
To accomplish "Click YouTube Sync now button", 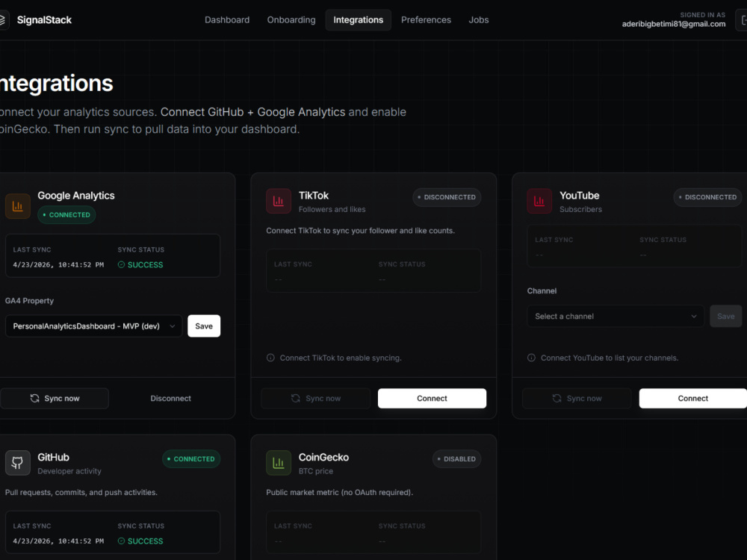I will click(577, 398).
